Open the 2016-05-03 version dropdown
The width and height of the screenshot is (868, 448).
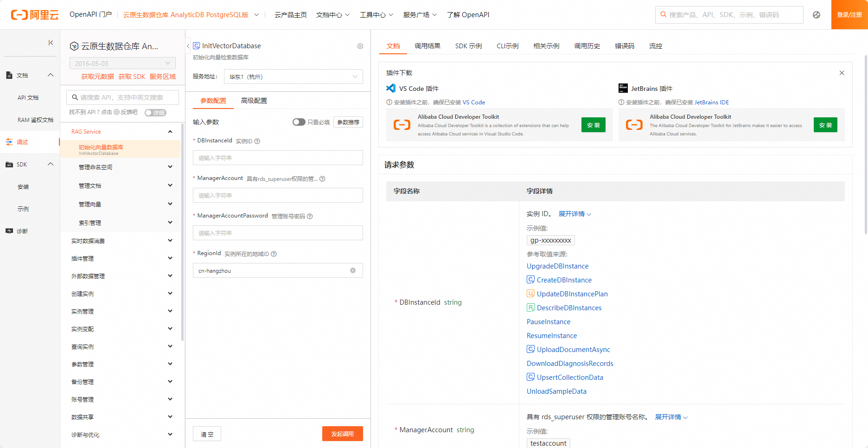tap(122, 64)
